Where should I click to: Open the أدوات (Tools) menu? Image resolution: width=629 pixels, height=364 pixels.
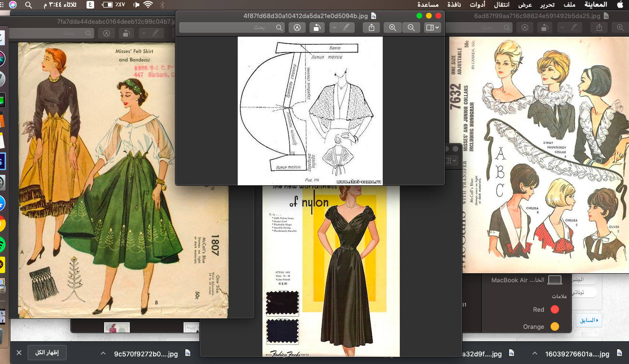pos(476,5)
